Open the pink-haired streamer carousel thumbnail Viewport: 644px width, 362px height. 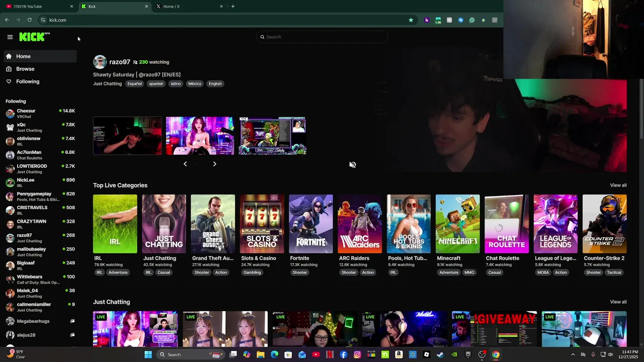pos(200,136)
